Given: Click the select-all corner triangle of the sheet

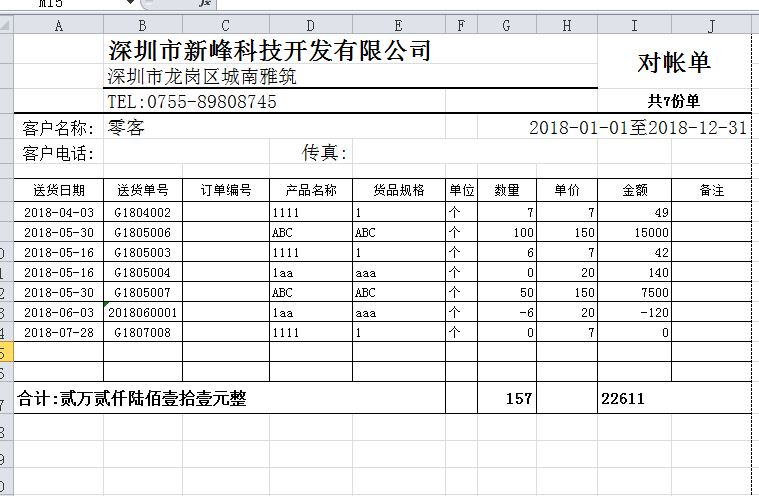Looking at the screenshot, I should click(7, 24).
